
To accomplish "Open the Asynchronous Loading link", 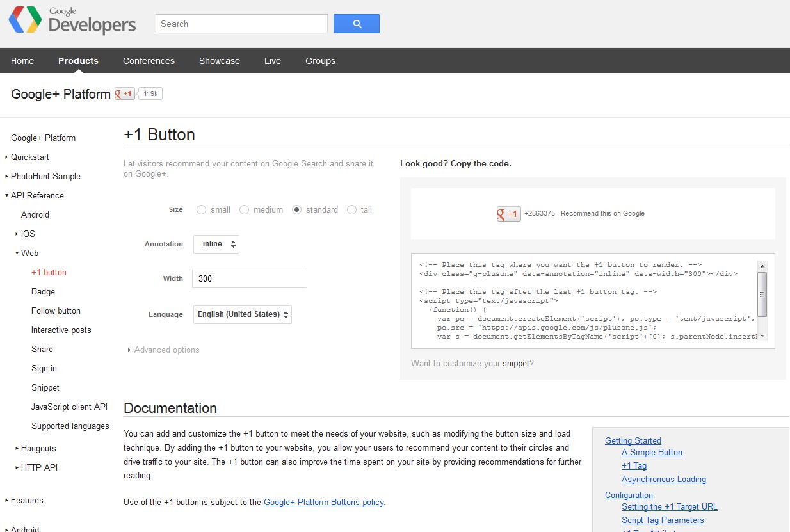I will [664, 480].
